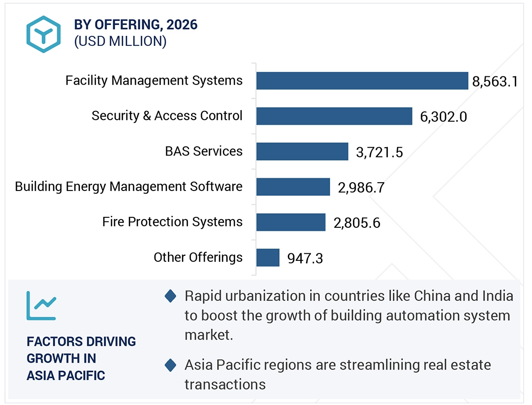532x405 pixels.
Task: Click the diamond bullet beside Asia Pacific regions
Action: 171,365
